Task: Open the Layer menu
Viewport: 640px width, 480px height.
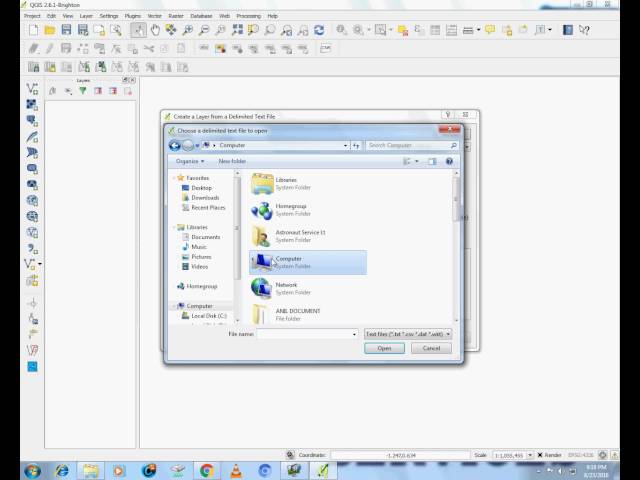Action: pyautogui.click(x=86, y=16)
